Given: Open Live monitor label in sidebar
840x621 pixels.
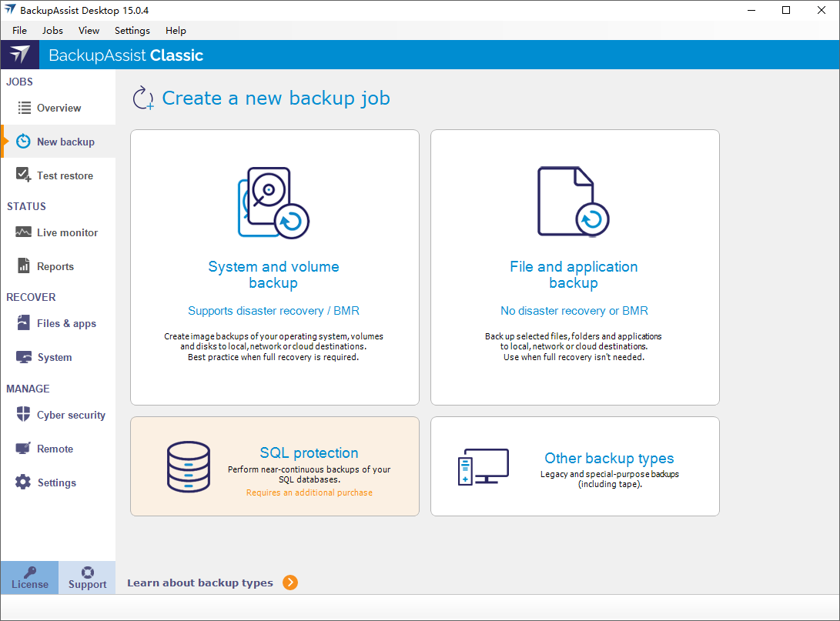Looking at the screenshot, I should click(x=68, y=232).
